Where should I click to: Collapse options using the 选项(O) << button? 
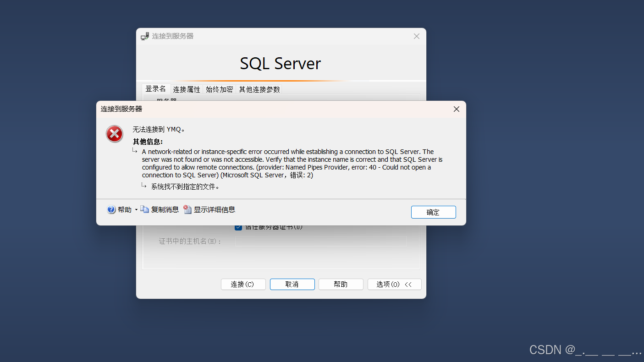pos(394,284)
